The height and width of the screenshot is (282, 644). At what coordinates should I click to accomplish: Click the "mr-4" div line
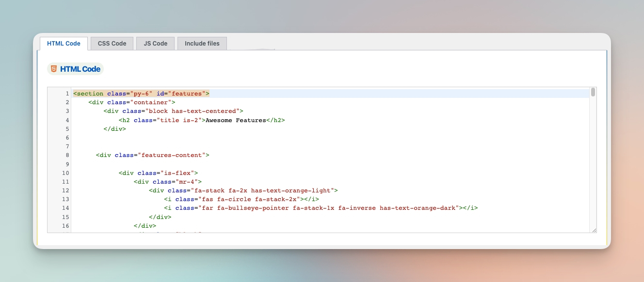pyautogui.click(x=167, y=182)
